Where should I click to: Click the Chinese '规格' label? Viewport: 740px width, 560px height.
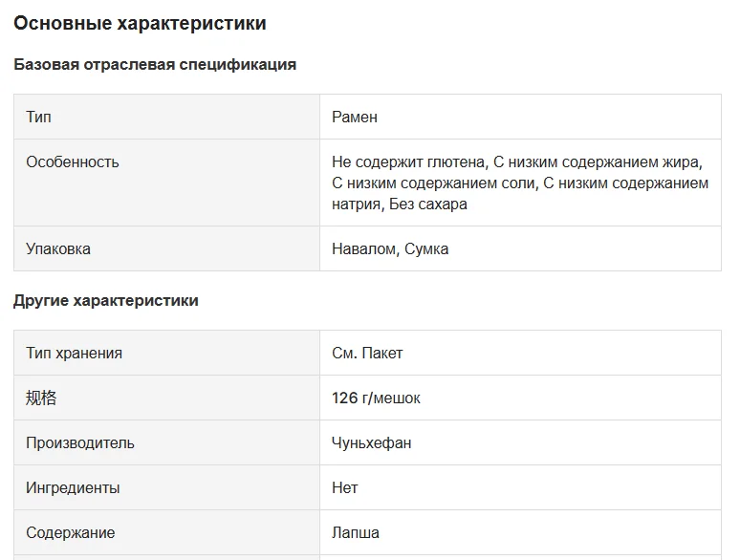[41, 398]
